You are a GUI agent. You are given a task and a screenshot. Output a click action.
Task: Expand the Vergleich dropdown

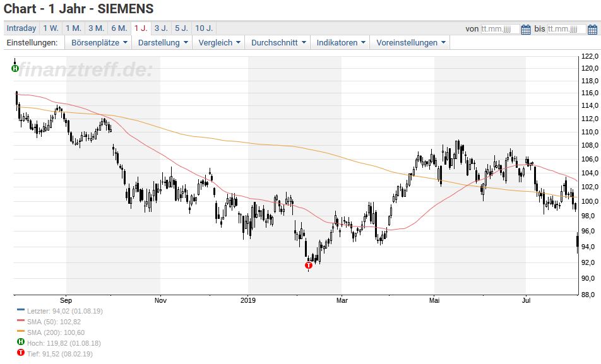click(219, 42)
